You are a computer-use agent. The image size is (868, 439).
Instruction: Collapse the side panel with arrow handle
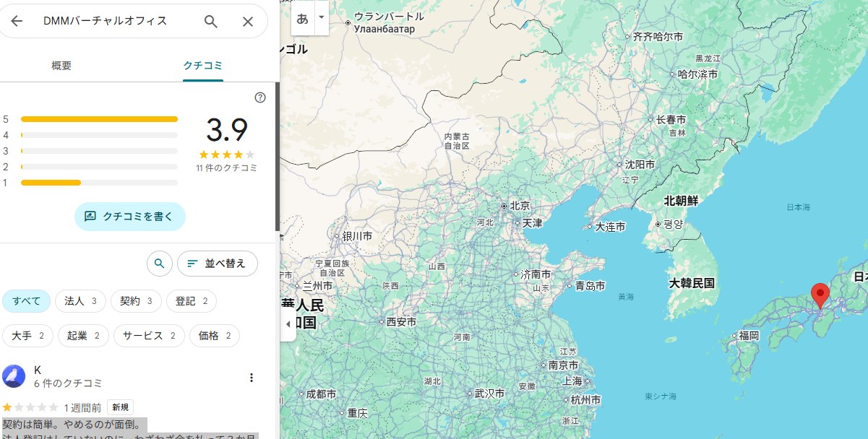(288, 323)
